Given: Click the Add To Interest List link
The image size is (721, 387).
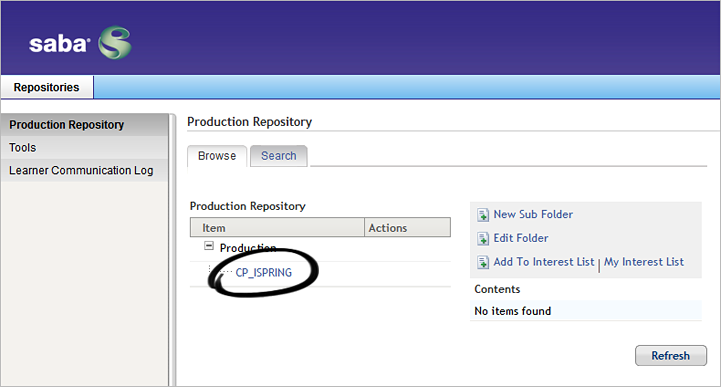Looking at the screenshot, I should click(544, 262).
